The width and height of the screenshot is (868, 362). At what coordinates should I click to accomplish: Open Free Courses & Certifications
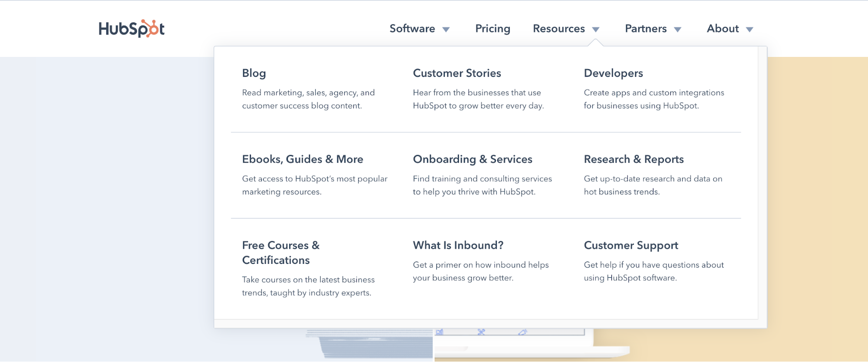(x=281, y=252)
